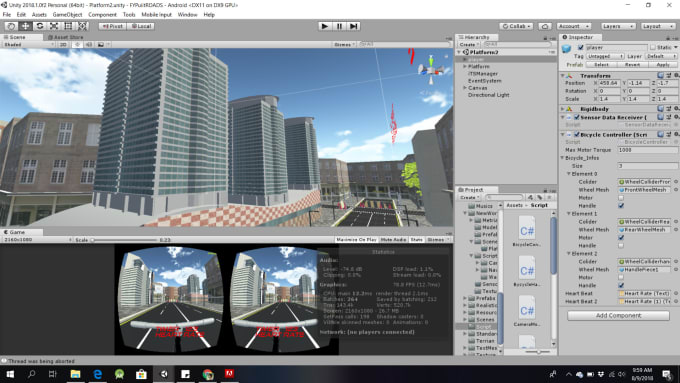Open Sensor Data Receiver settings gear
This screenshot has width=680, height=383.
click(x=676, y=117)
